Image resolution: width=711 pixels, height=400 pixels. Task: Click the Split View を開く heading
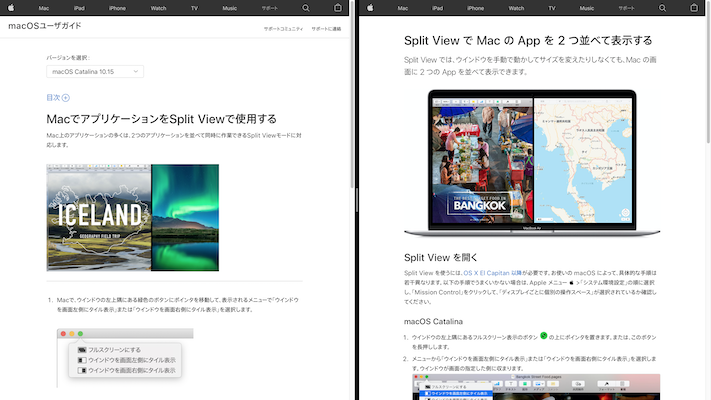pyautogui.click(x=441, y=258)
